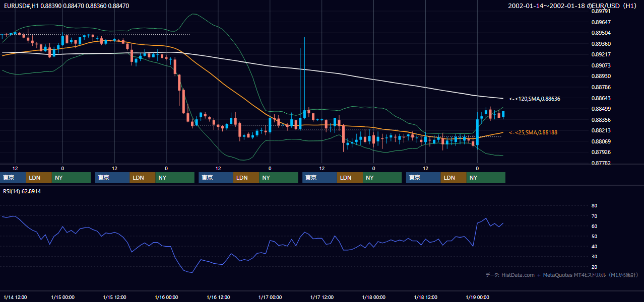Click the 1/15 00:00 time label
Image resolution: width=644 pixels, height=302 pixels.
click(x=62, y=297)
